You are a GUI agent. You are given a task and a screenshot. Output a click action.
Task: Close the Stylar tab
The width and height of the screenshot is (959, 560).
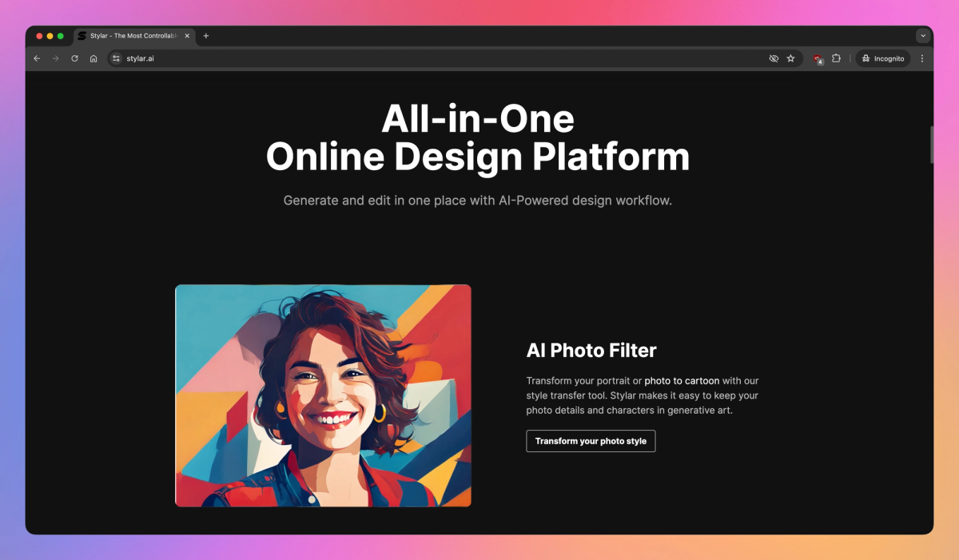(186, 36)
